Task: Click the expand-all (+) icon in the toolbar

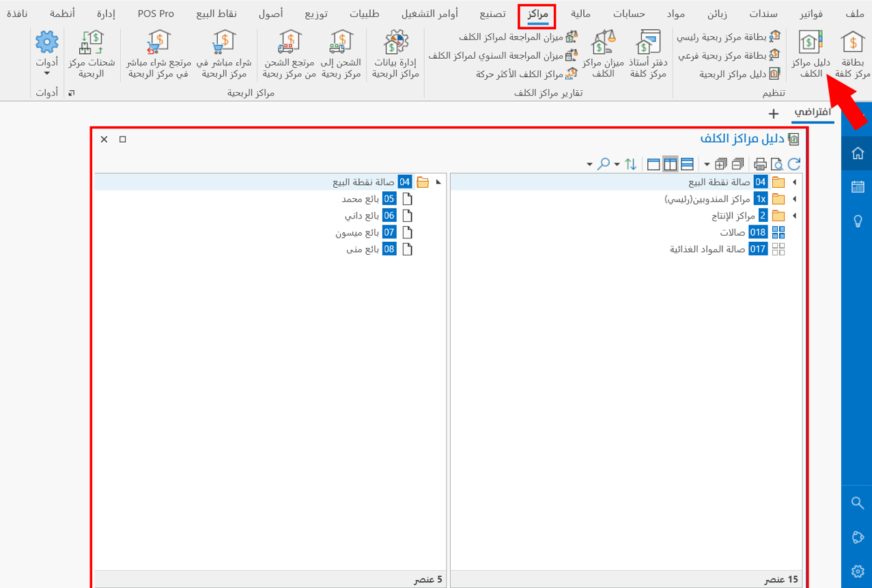Action: click(720, 164)
